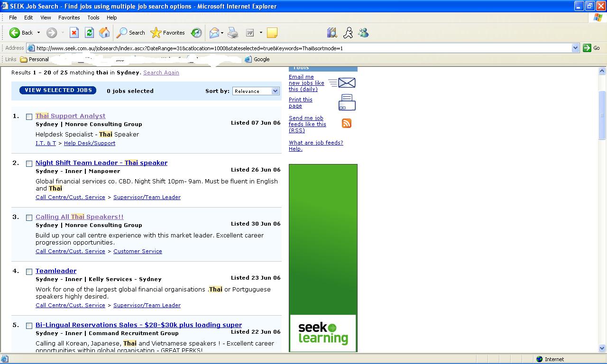607x364 pixels.
Task: Go back to the previous page
Action: pyautogui.click(x=21, y=33)
